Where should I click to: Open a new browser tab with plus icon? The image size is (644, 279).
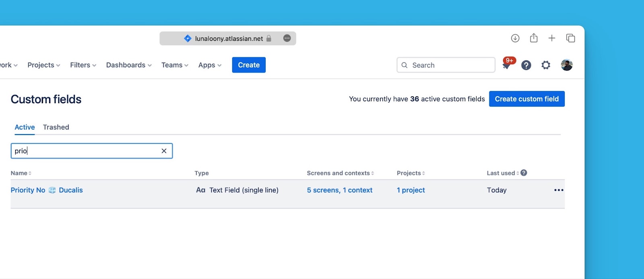(552, 38)
